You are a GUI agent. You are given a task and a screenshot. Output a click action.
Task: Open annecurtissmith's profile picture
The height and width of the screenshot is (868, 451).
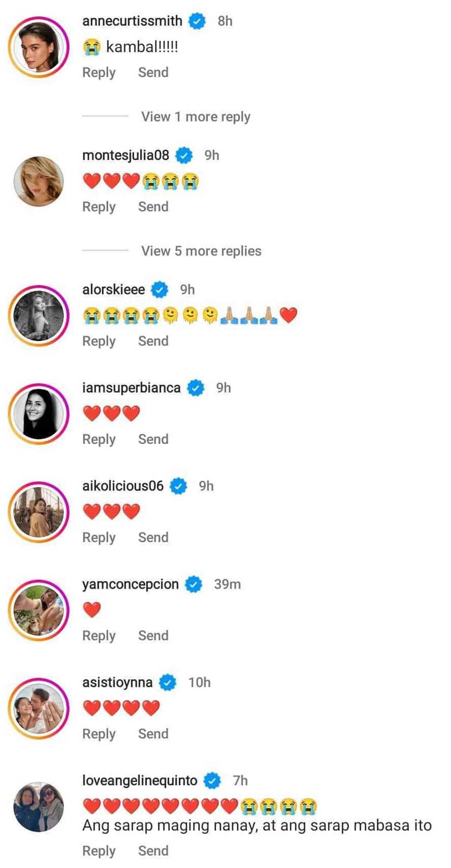point(39,47)
